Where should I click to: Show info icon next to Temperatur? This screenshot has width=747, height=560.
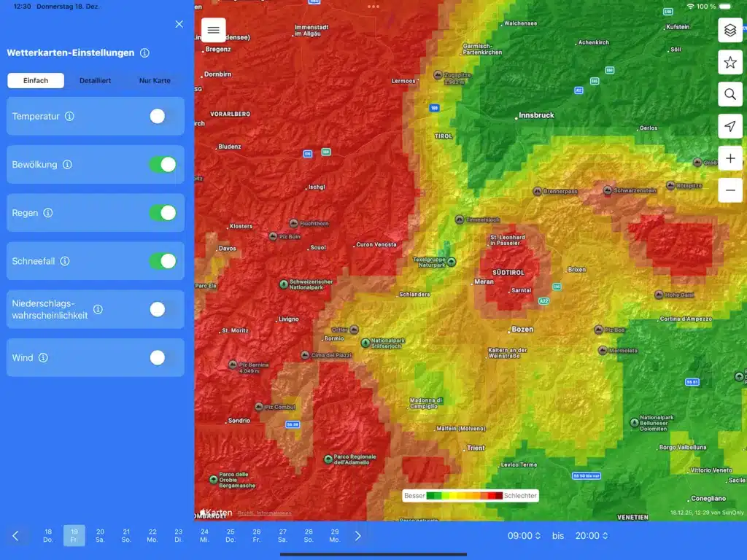tap(69, 116)
